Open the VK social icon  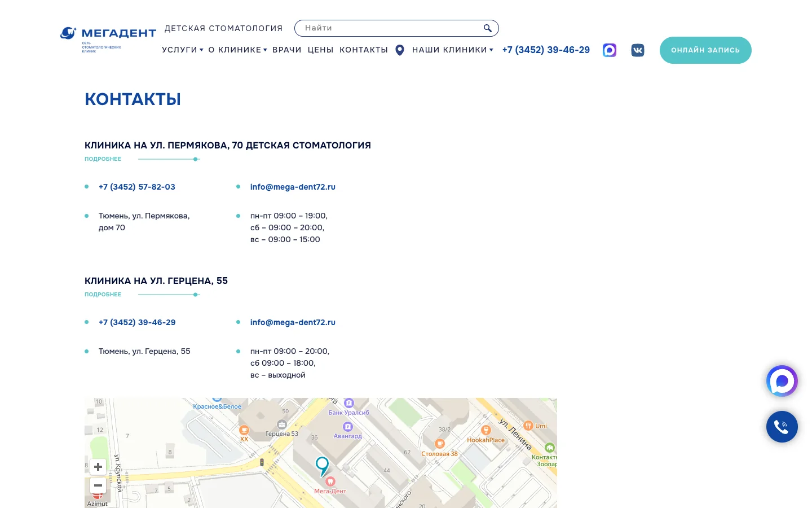(638, 50)
